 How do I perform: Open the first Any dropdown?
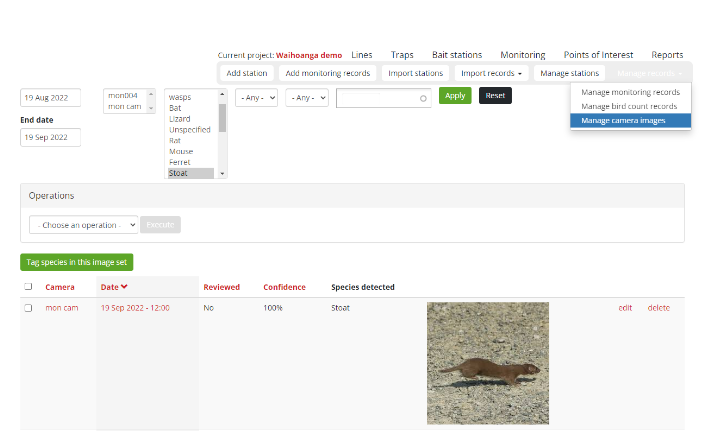[256, 98]
